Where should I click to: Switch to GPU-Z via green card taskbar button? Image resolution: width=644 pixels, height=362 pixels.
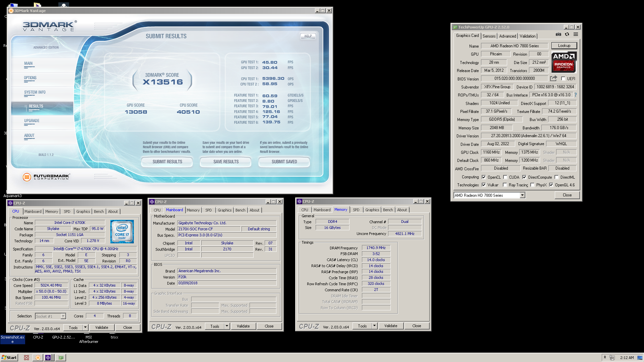pyautogui.click(x=61, y=358)
